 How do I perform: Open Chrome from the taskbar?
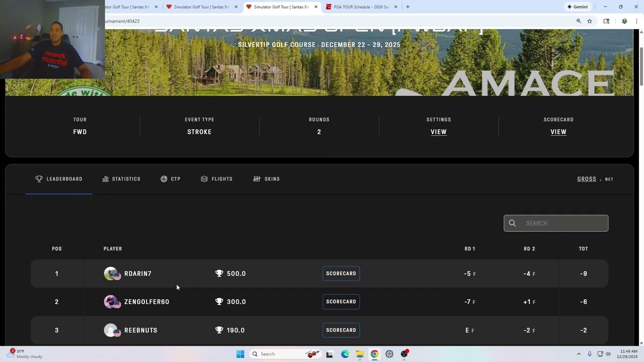[374, 354]
